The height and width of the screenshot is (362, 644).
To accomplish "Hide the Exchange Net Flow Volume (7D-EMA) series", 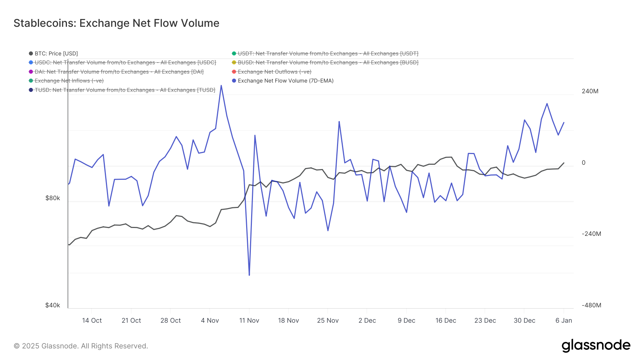I will (x=286, y=81).
